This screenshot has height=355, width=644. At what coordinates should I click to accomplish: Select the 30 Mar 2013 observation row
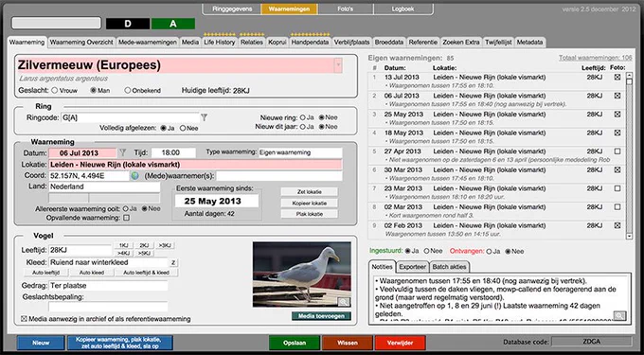coord(496,174)
